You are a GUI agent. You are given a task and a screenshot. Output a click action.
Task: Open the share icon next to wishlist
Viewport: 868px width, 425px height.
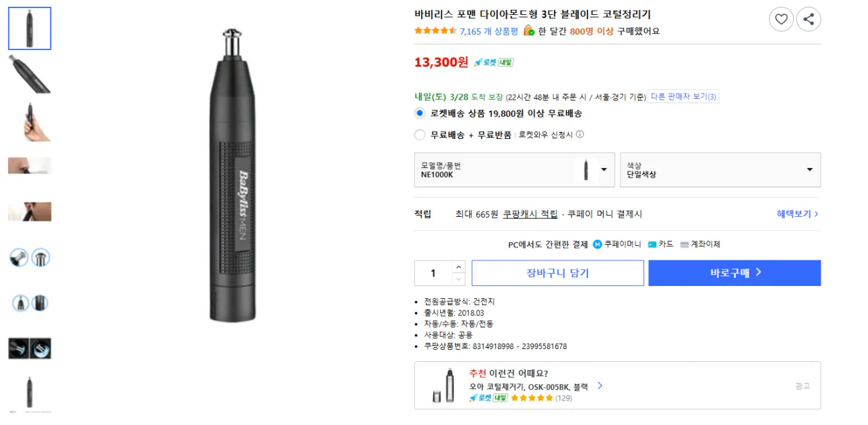coord(808,20)
